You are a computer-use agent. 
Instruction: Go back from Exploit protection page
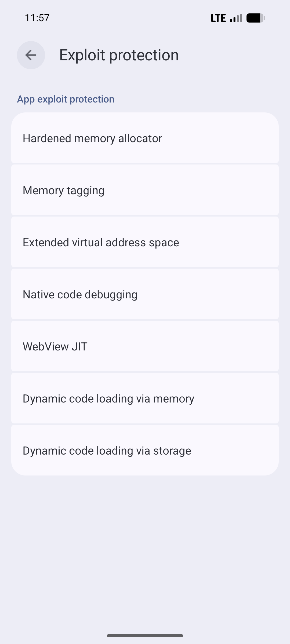(31, 55)
